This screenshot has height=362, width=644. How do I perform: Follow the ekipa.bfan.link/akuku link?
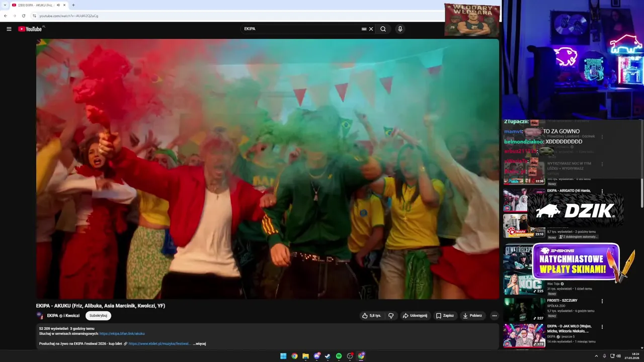(122, 333)
